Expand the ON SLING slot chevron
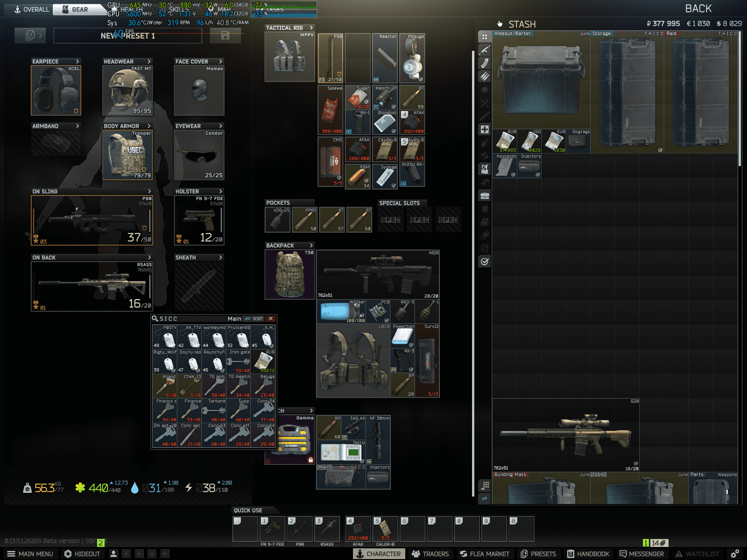This screenshot has height=560, width=747. (x=149, y=191)
